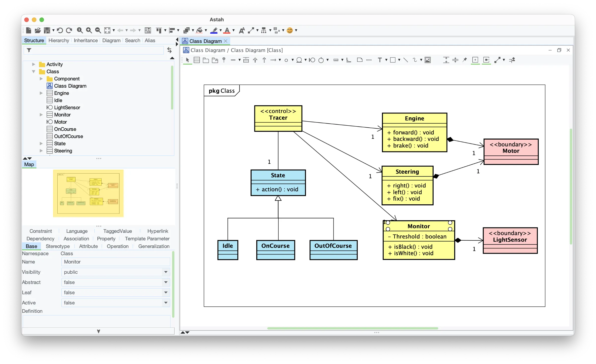Switch to the Hierarchy tab
Image resolution: width=596 pixels, height=364 pixels.
tap(59, 40)
